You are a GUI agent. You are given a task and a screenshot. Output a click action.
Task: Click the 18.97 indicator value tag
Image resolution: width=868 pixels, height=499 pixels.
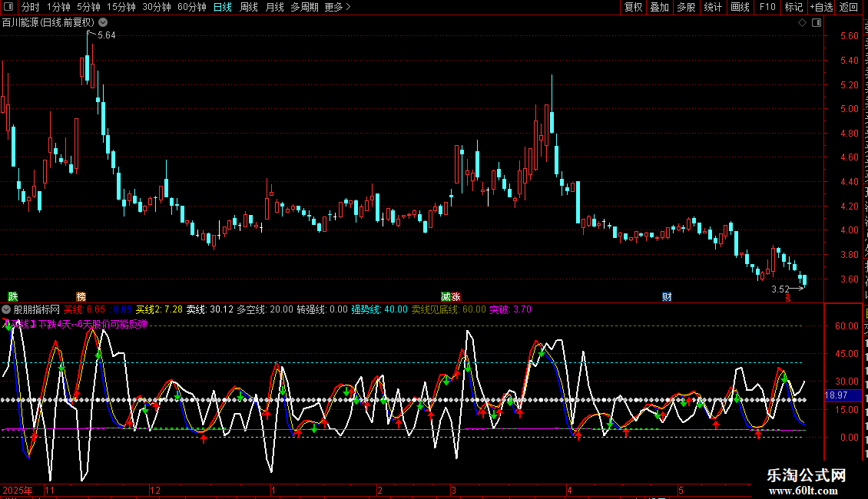click(x=837, y=395)
